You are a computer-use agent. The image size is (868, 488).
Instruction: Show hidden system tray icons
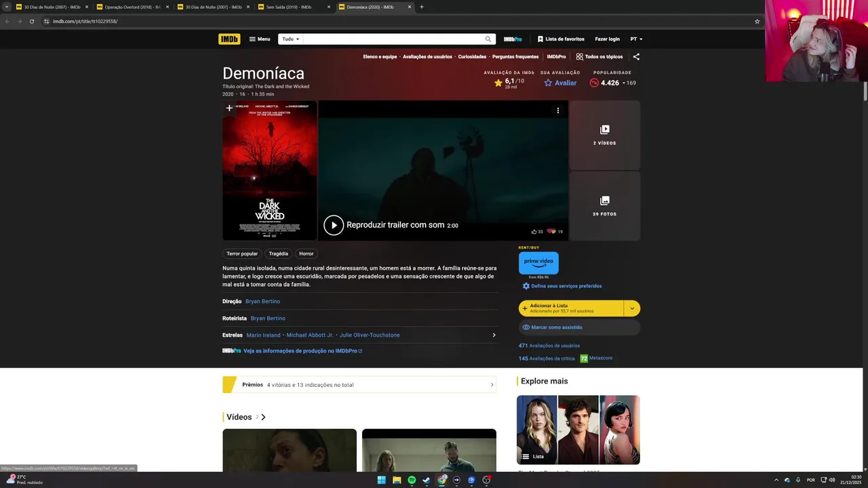pyautogui.click(x=776, y=480)
